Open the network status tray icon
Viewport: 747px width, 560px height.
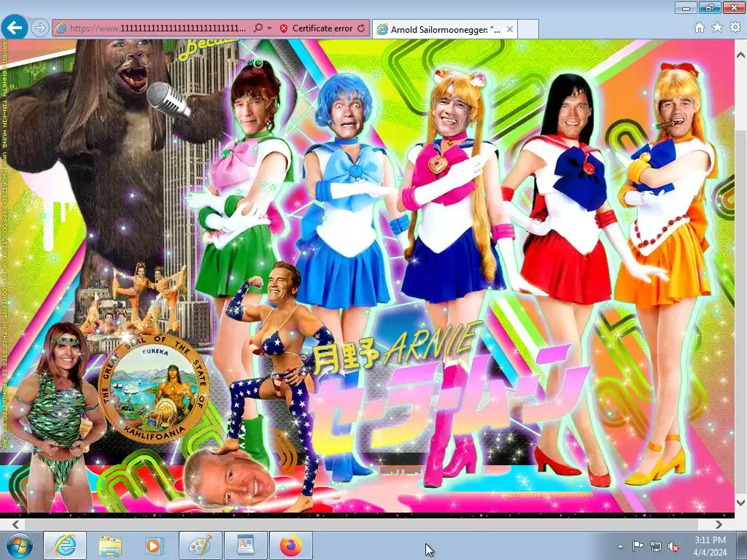click(x=656, y=546)
